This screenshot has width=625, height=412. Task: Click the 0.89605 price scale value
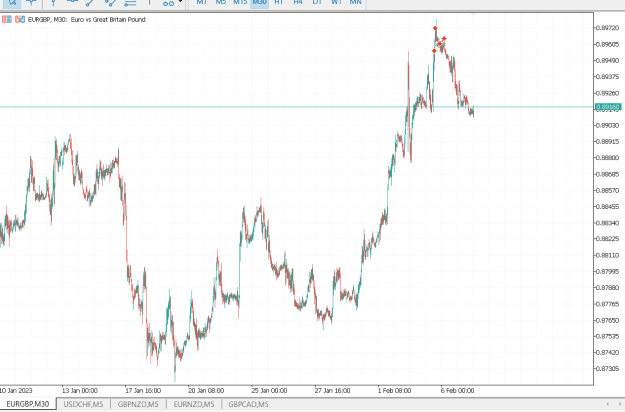point(607,44)
